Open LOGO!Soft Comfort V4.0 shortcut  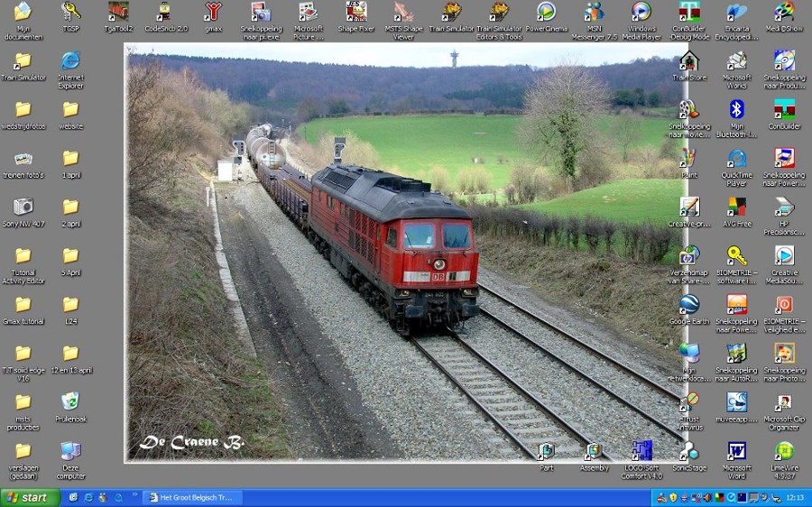(641, 451)
